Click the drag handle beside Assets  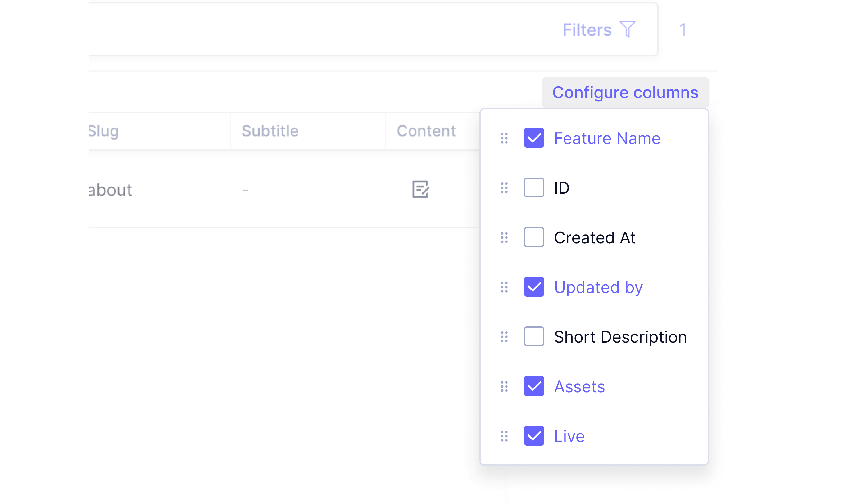tap(504, 386)
